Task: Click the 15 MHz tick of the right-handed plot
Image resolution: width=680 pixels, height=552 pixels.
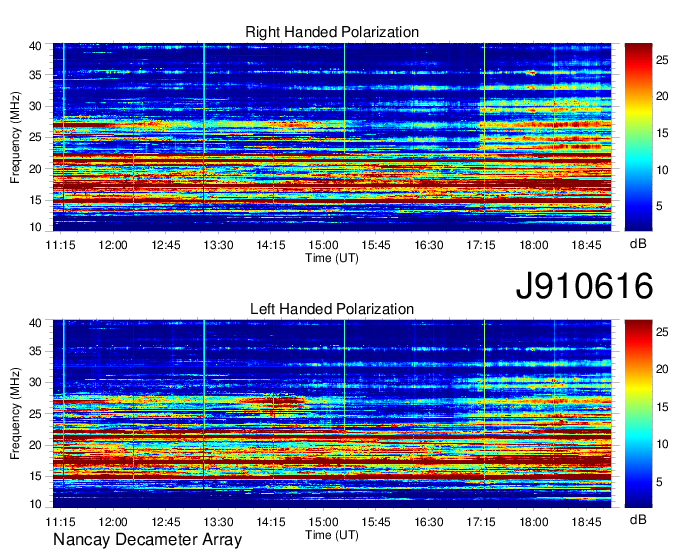Action: [35, 200]
